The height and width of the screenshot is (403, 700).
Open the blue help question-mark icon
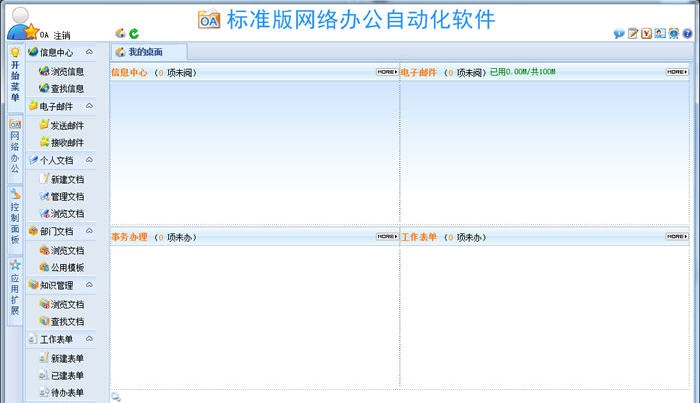click(688, 33)
